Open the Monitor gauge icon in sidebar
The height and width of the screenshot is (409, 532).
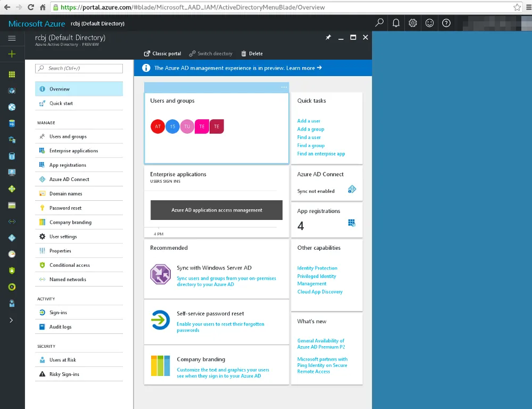tap(12, 254)
